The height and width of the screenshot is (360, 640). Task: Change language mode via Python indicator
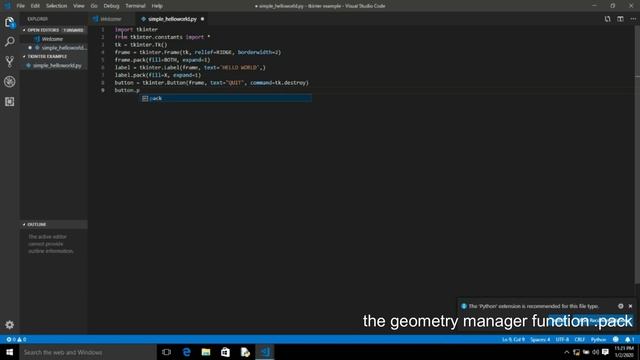598,339
